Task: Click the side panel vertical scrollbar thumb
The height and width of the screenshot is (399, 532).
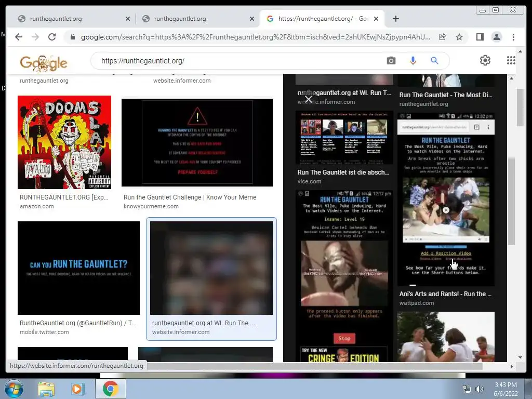Action: [x=511, y=200]
